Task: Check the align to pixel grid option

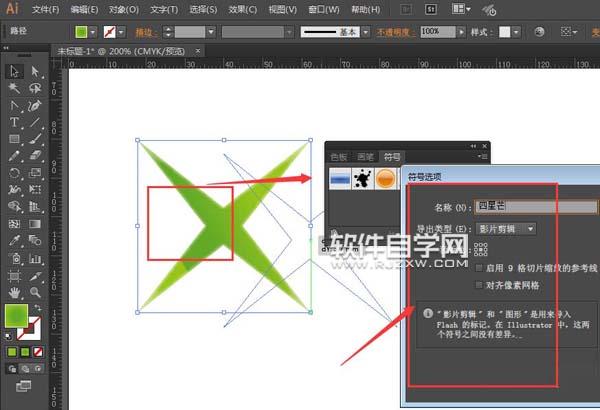Action: [482, 284]
